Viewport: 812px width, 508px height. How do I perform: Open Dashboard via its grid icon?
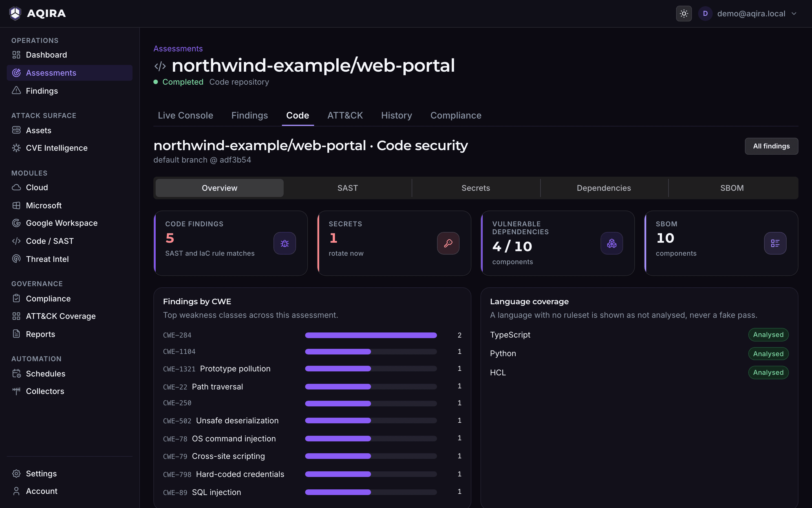coord(16,55)
